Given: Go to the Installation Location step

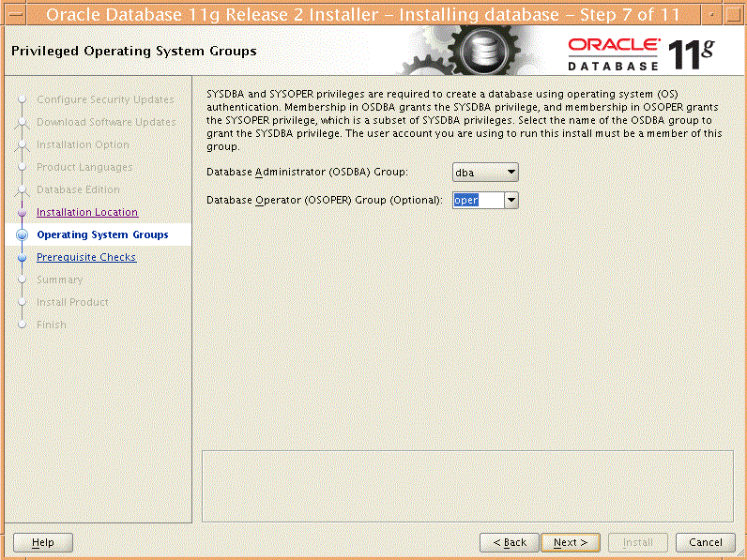Looking at the screenshot, I should 87,212.
